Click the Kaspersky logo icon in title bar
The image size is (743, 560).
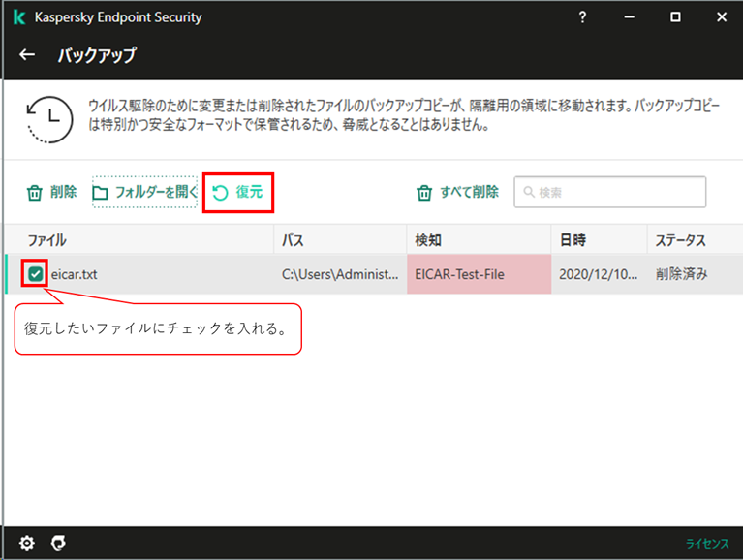pyautogui.click(x=19, y=17)
